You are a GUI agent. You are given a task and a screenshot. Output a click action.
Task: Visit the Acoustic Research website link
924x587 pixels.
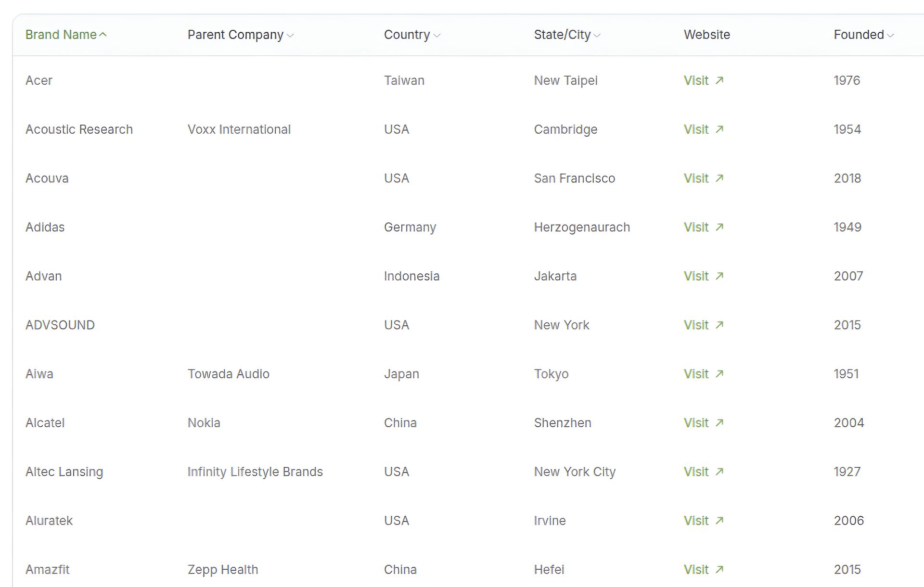[704, 129]
